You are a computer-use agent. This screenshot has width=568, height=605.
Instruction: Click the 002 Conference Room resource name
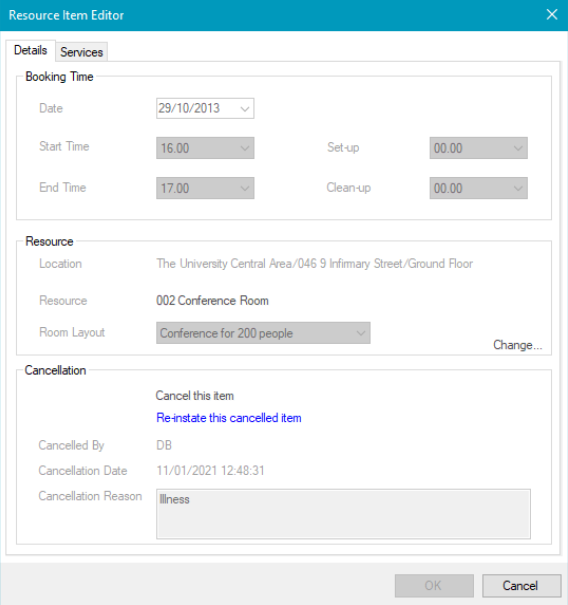212,301
